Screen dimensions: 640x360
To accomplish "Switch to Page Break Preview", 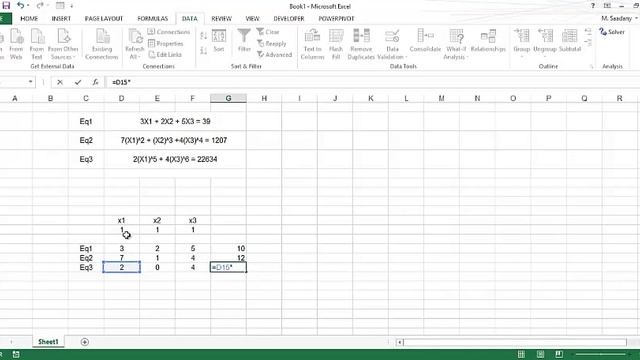I will pyautogui.click(x=559, y=354).
